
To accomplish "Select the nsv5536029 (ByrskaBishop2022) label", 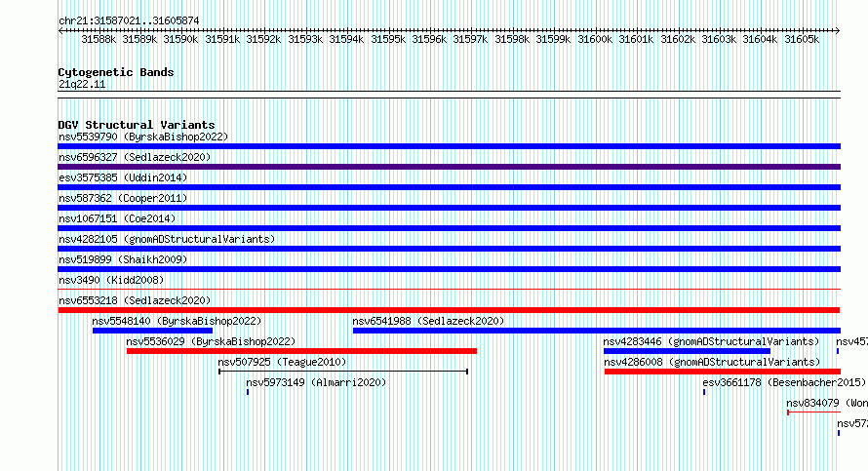I will click(x=211, y=341).
